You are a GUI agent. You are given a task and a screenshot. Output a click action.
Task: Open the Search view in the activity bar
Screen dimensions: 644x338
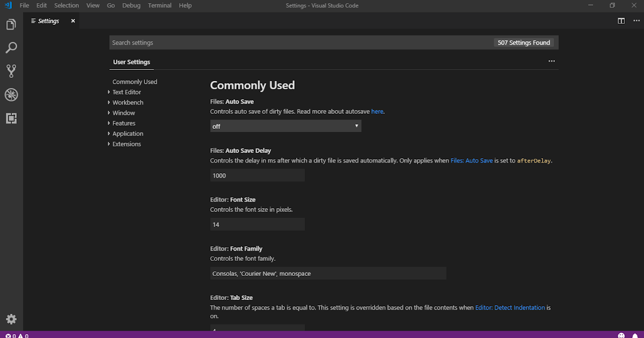(x=11, y=47)
